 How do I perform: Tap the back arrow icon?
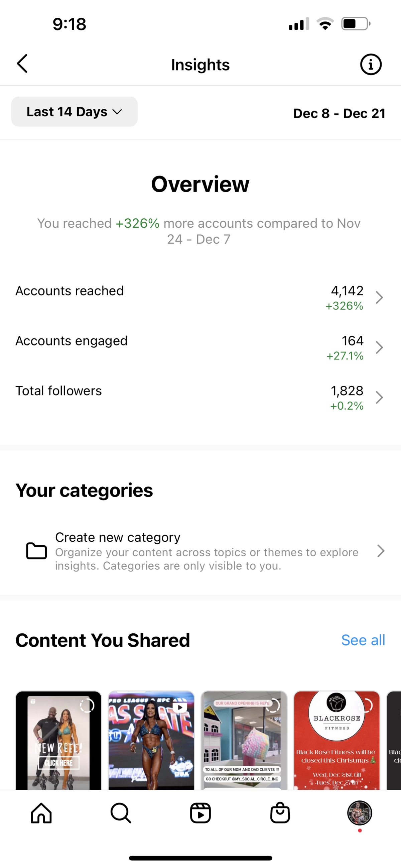coord(22,64)
